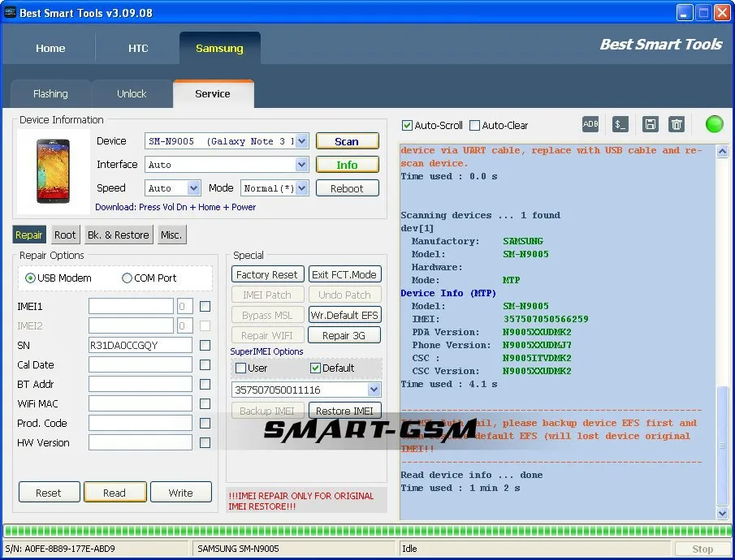Image resolution: width=735 pixels, height=560 pixels.
Task: Select the Repair section tab
Action: (29, 235)
